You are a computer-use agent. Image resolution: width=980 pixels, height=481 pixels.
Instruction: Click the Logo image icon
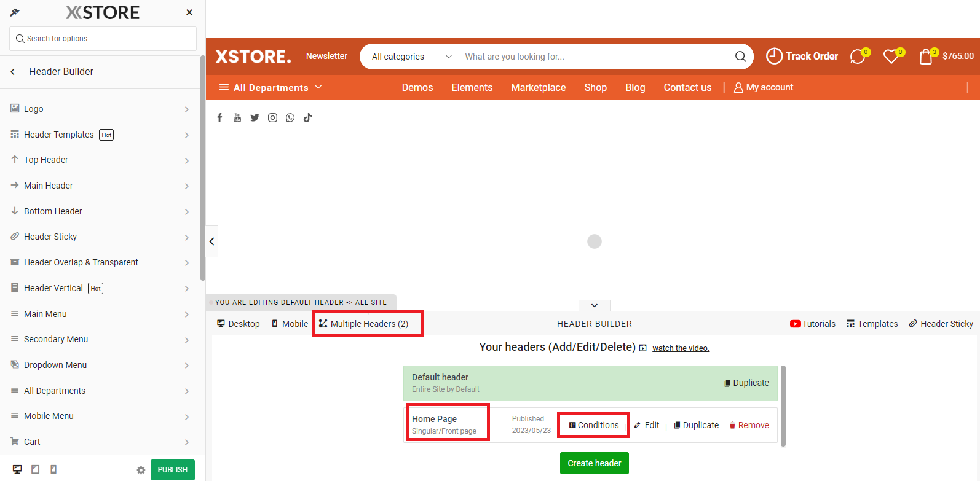[15, 108]
